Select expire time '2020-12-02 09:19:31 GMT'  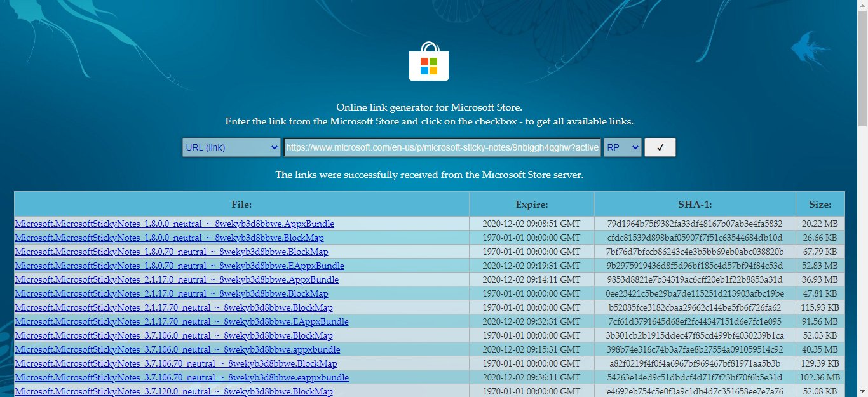pyautogui.click(x=532, y=266)
